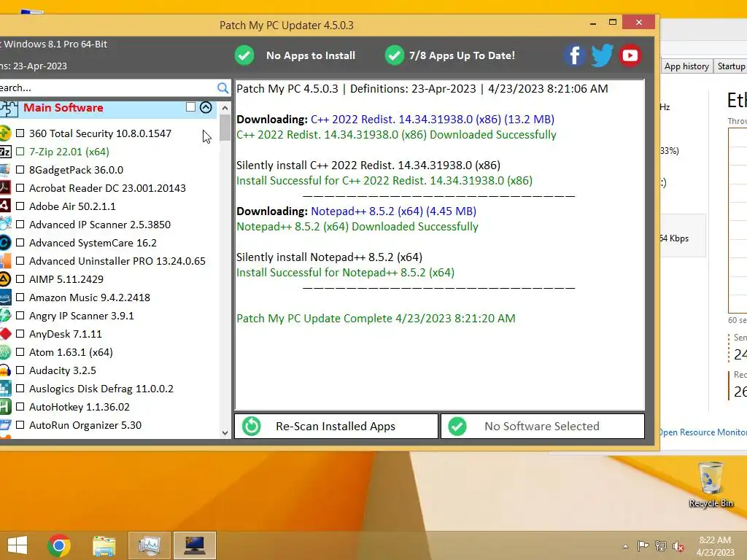Show hidden tray icons arrow

click(x=625, y=546)
